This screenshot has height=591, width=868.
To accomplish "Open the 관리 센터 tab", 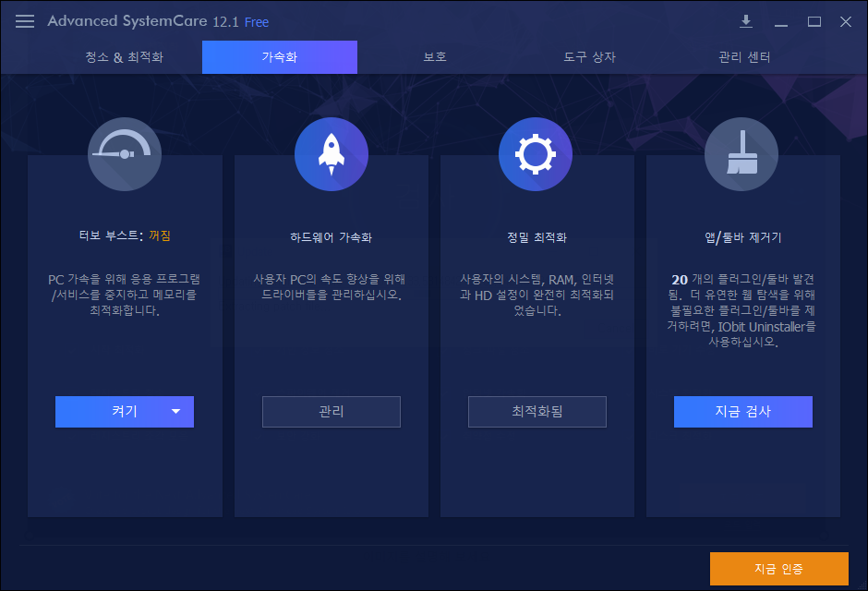I will click(744, 57).
